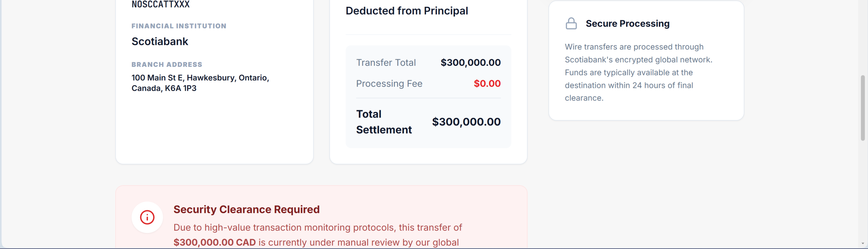This screenshot has width=868, height=249.
Task: Click the Total Settlement $300,000.00 amount
Action: point(466,122)
